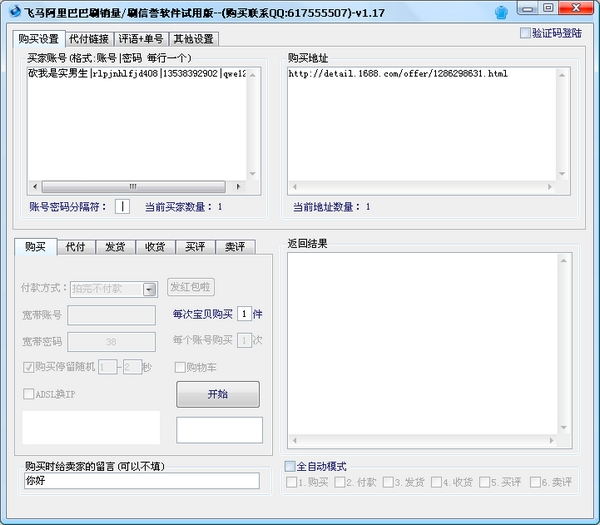Open the 其他设置 tab
600x525 pixels.
194,39
